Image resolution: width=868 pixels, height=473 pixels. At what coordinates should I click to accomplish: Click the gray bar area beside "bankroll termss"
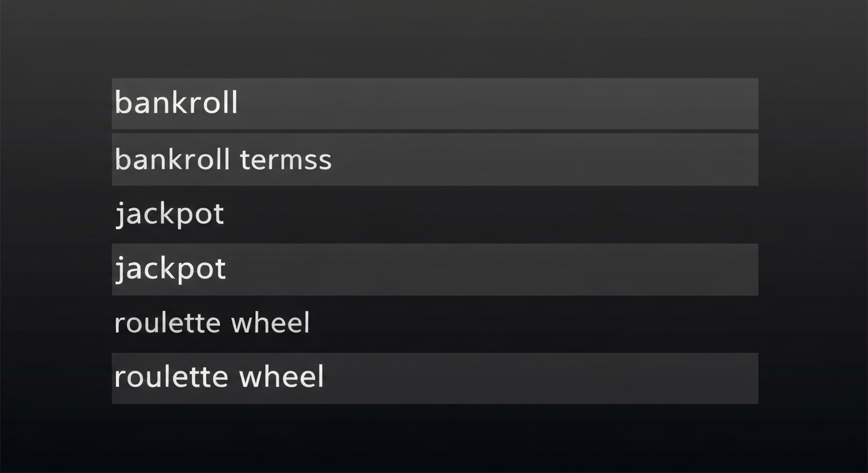click(546, 160)
